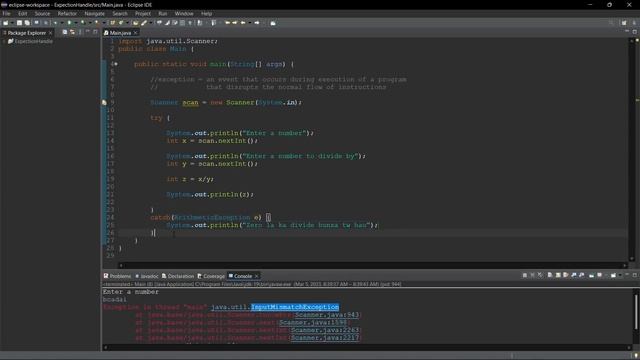640x360 pixels.
Task: Open the Scanner.java:2263 stack trace link
Action: (x=324, y=330)
